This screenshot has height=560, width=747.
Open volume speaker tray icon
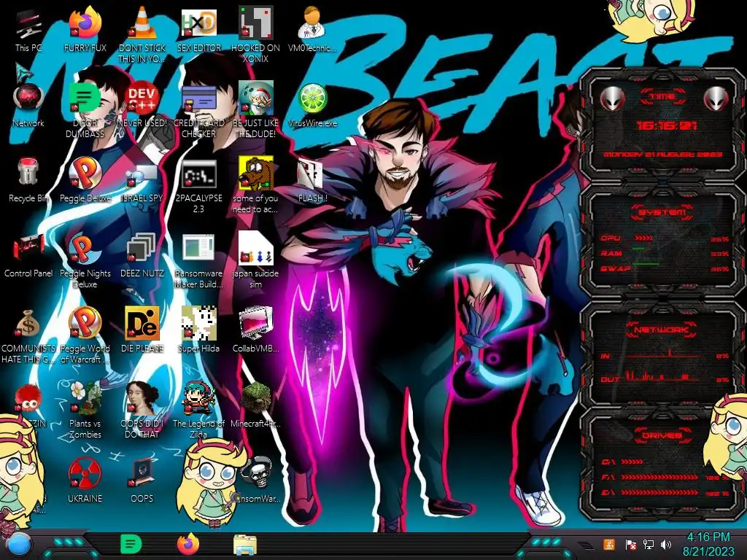point(666,545)
